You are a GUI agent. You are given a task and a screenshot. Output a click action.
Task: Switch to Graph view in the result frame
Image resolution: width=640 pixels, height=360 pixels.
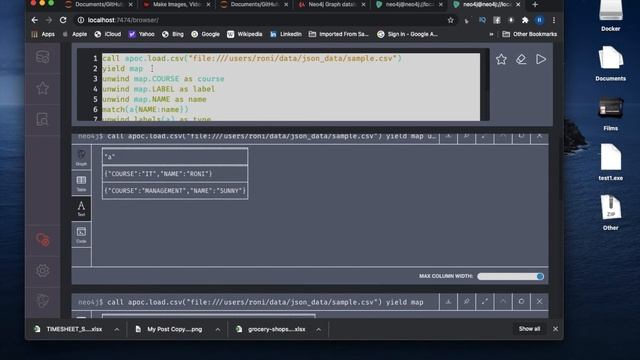point(81,157)
